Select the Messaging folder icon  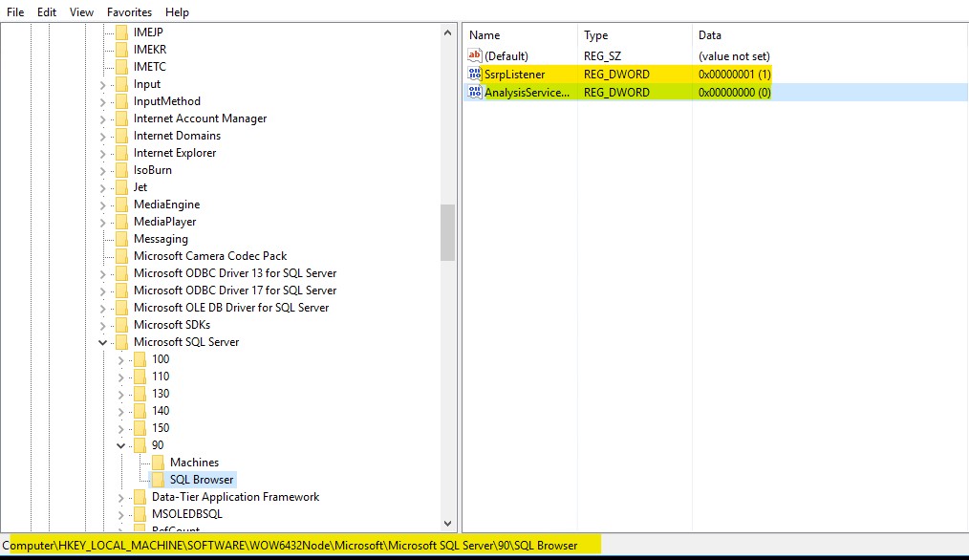tap(121, 239)
